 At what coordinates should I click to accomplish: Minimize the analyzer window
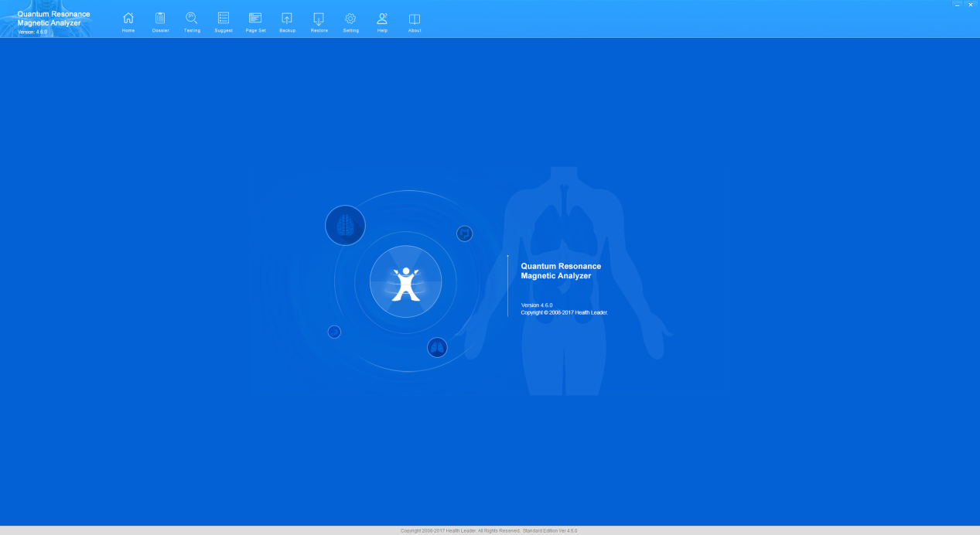(x=958, y=5)
